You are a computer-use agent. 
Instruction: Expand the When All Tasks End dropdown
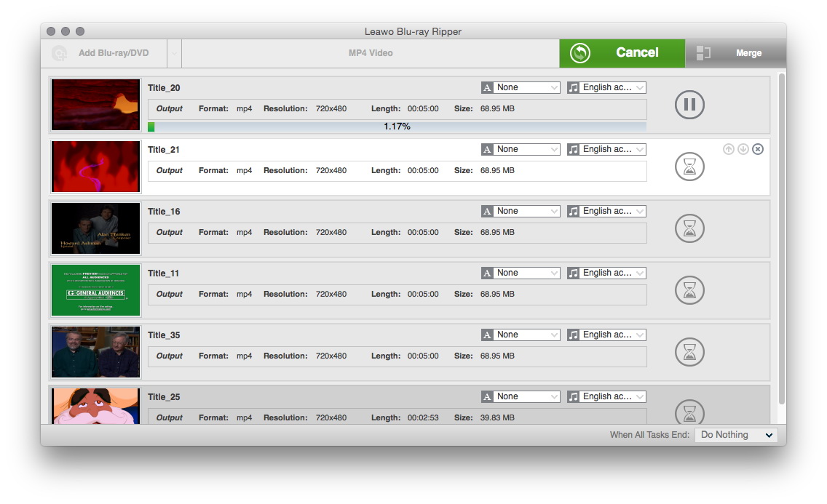click(736, 435)
